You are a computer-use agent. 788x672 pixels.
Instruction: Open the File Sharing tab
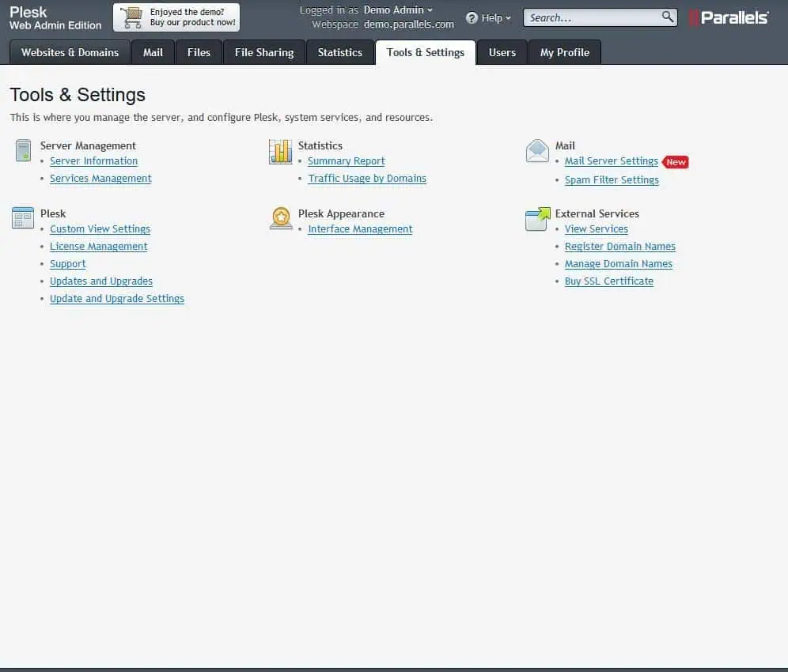click(x=264, y=52)
